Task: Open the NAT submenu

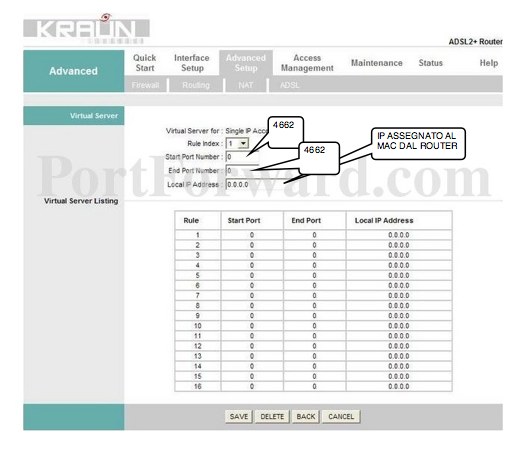Action: (246, 85)
